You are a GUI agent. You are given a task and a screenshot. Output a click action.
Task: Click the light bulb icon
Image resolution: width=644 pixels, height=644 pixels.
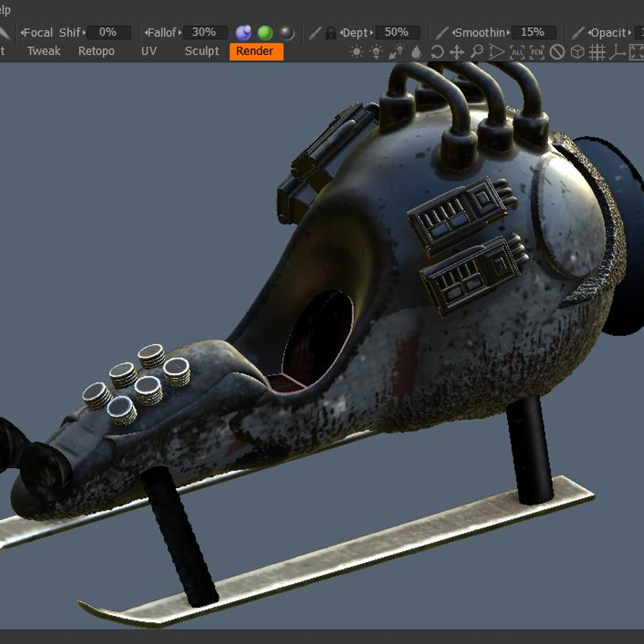(376, 52)
